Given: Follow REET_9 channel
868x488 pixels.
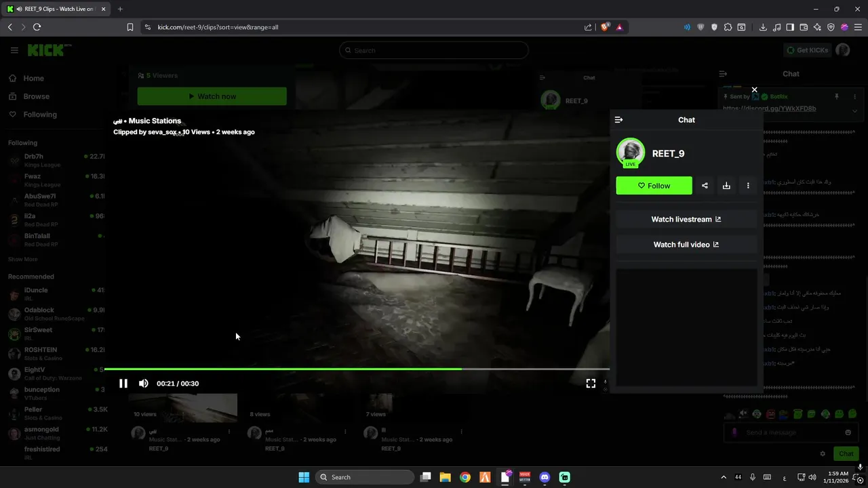Looking at the screenshot, I should click(654, 186).
